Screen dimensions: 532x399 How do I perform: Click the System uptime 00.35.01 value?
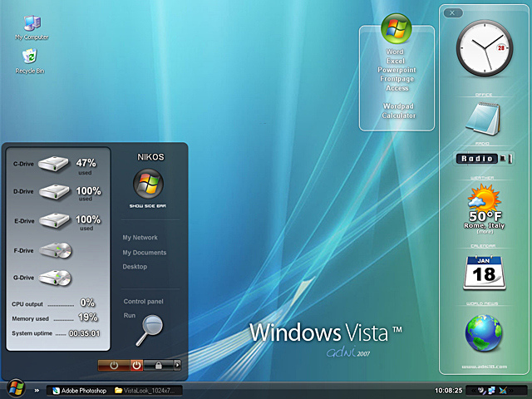pos(84,333)
